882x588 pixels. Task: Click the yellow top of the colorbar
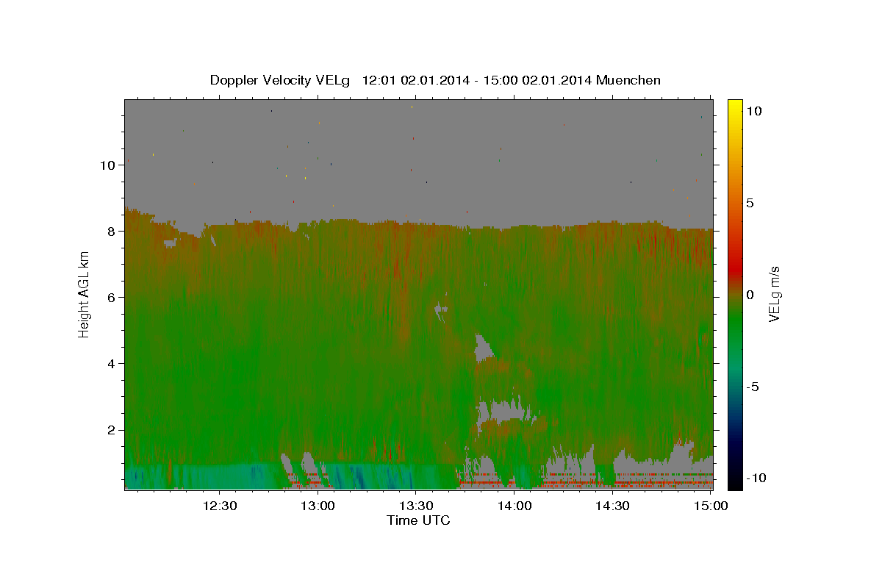(x=735, y=104)
